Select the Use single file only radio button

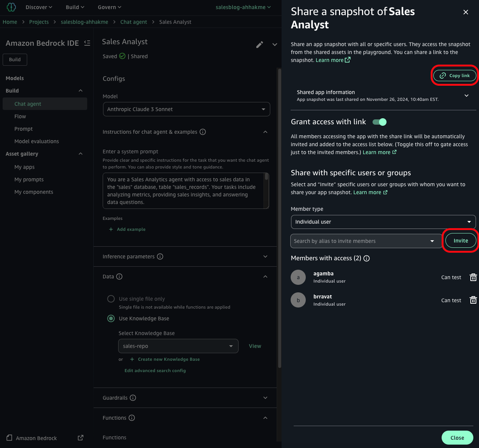[x=111, y=298]
